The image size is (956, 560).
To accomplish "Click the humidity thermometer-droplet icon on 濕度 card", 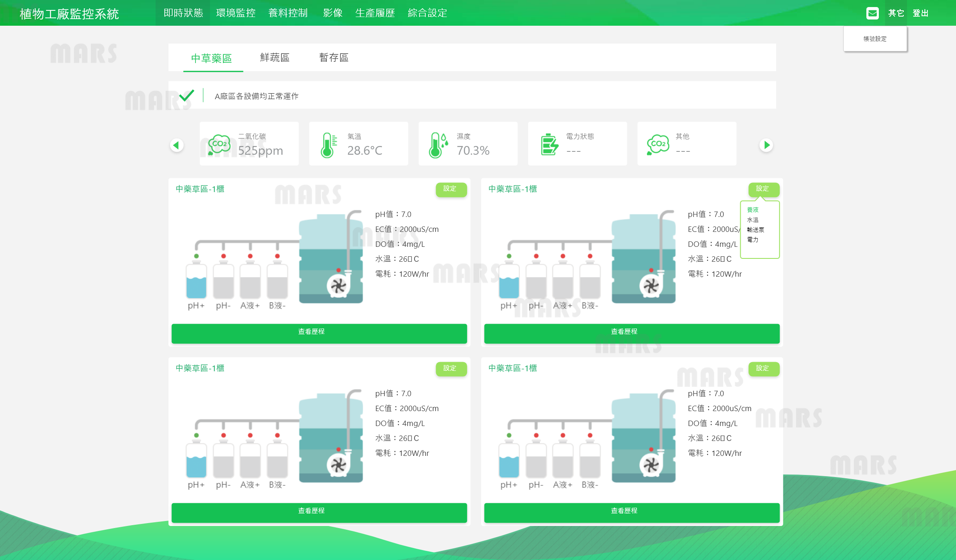I will click(x=438, y=145).
